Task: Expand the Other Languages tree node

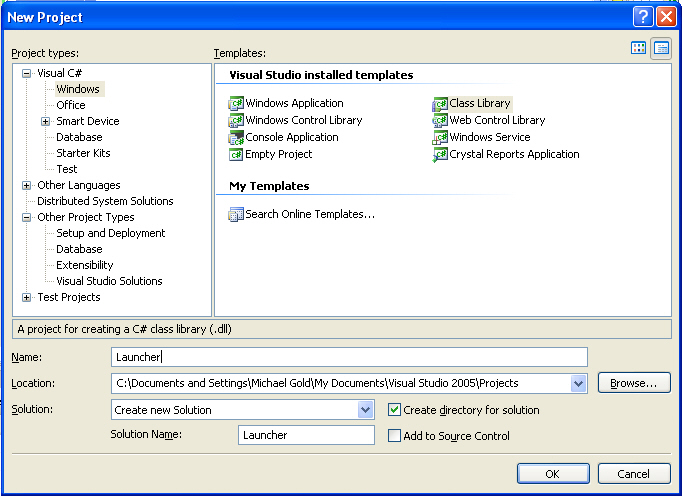Action: point(27,185)
